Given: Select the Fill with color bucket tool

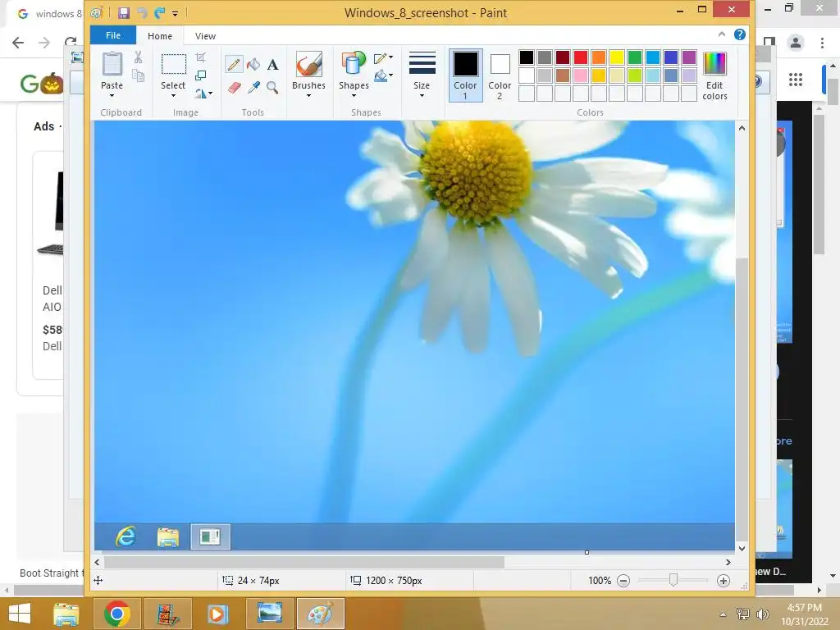Looking at the screenshot, I should pos(253,65).
